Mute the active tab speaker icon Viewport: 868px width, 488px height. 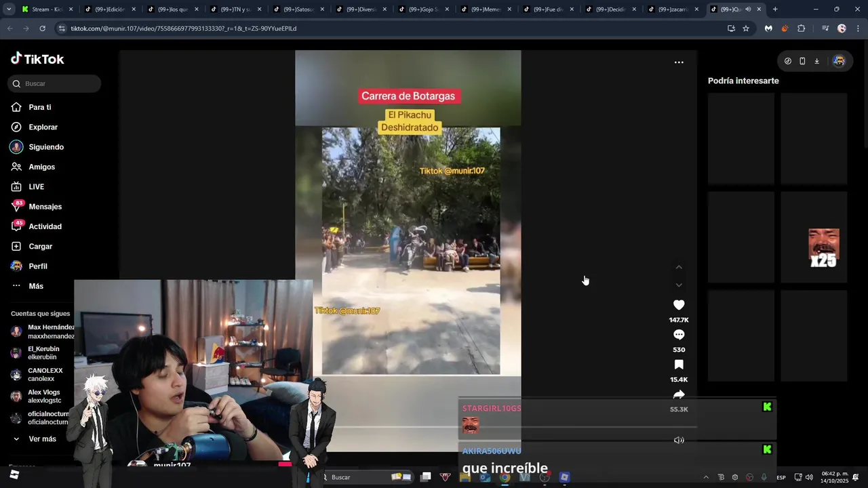748,9
